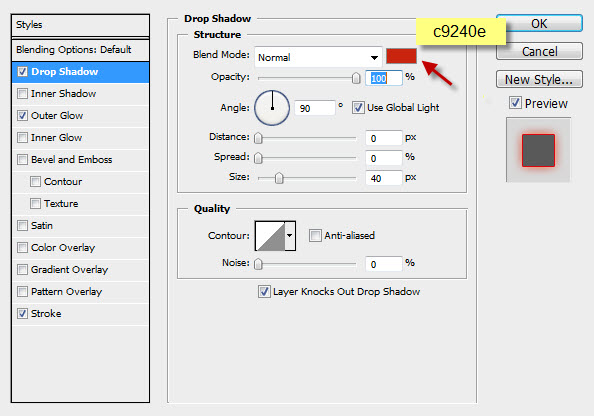Toggle Use Global Light checkbox
This screenshot has height=416, width=594.
tap(358, 108)
